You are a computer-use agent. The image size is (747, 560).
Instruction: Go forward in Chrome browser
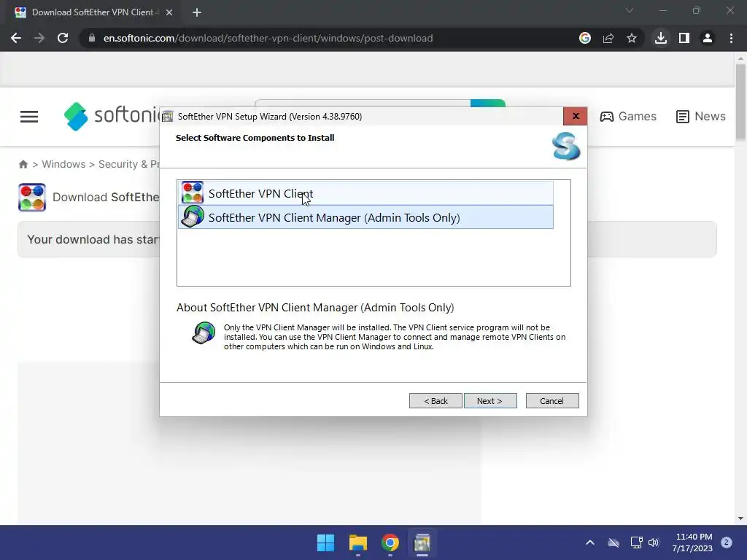[x=39, y=38]
